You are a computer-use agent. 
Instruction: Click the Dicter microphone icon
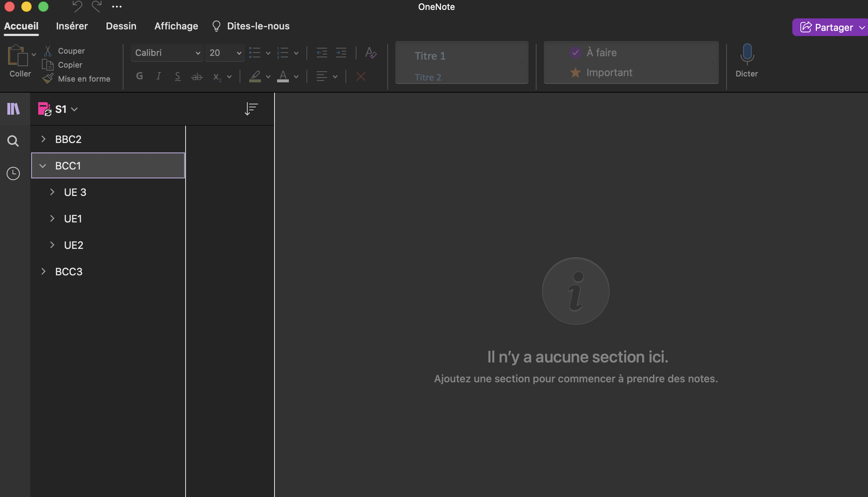click(747, 54)
